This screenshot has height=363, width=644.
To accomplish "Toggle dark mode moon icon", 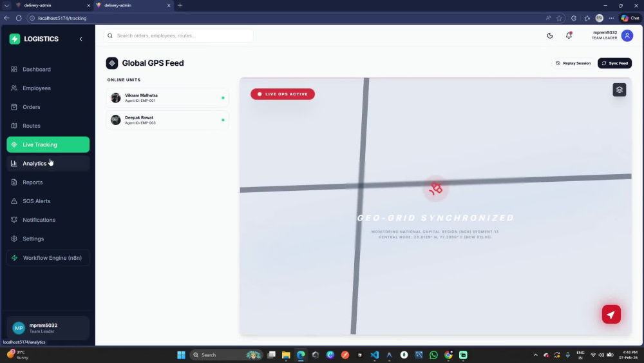I will [x=550, y=35].
